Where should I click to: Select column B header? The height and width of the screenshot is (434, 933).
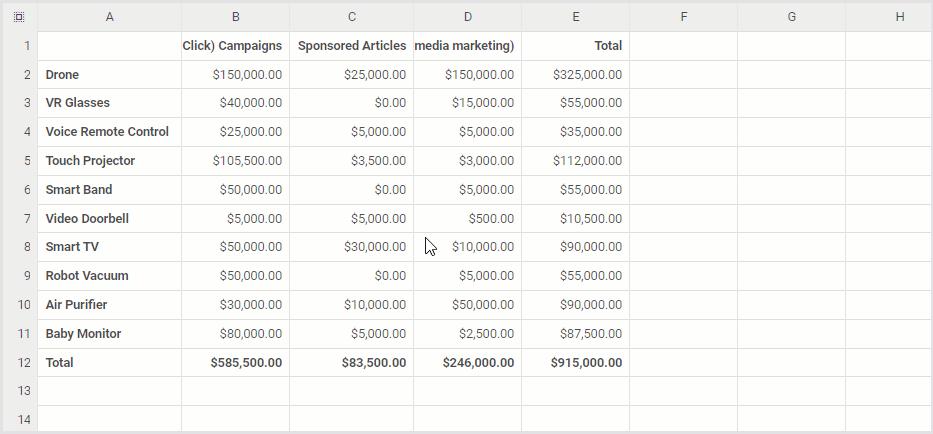[x=235, y=16]
